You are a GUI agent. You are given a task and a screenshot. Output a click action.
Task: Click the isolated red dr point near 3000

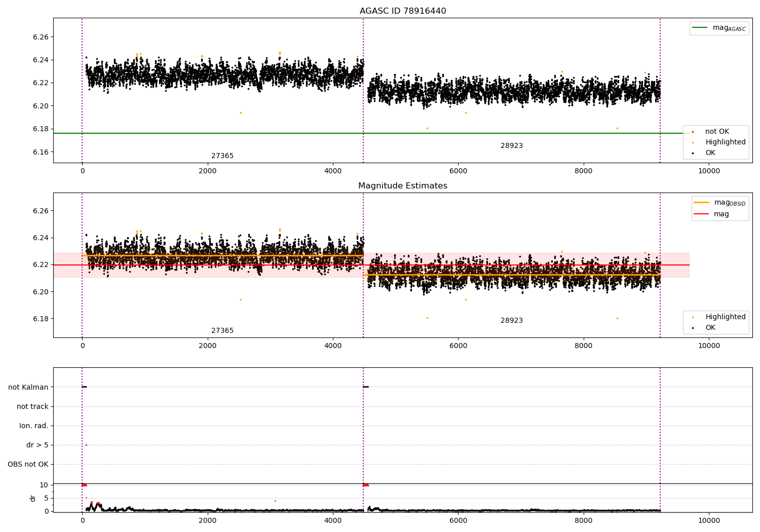click(275, 501)
